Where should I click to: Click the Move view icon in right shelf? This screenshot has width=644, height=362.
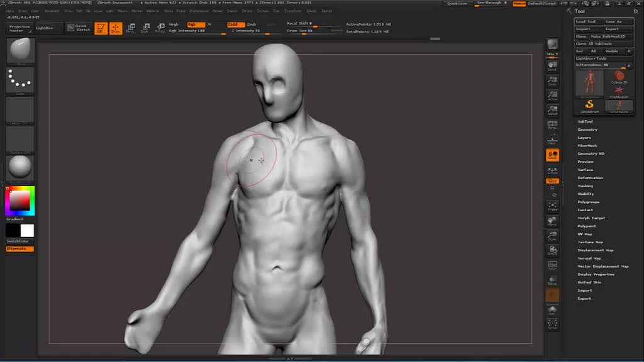tap(552, 221)
